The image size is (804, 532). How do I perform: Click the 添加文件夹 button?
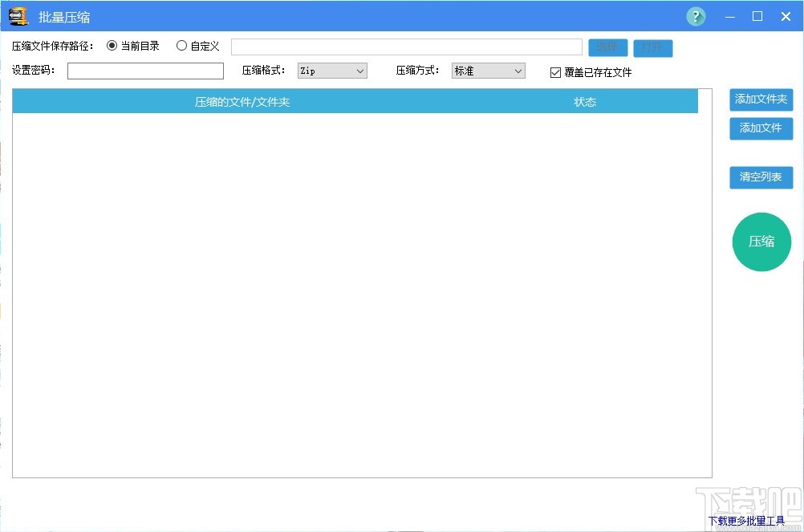760,99
